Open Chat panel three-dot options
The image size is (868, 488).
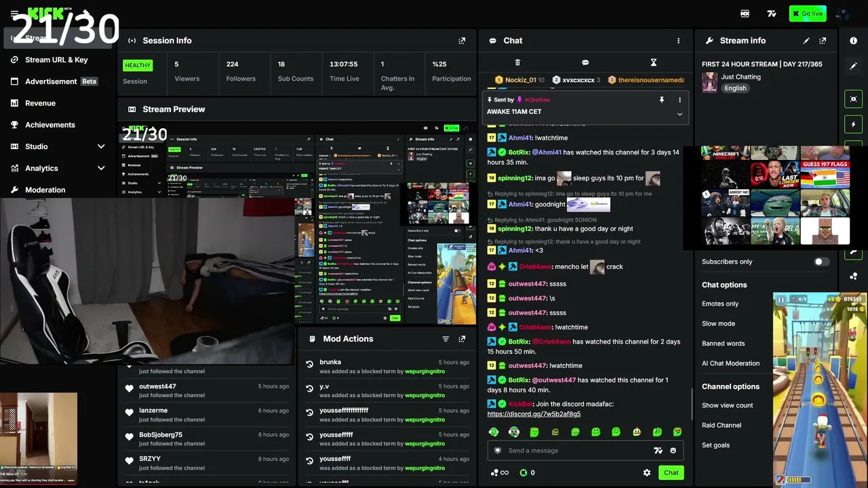[678, 41]
